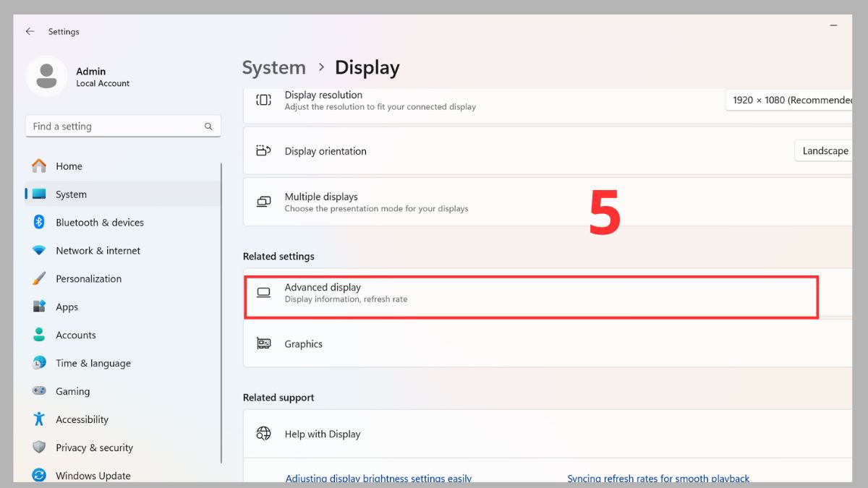868x488 pixels.
Task: Open the Landscape orientation dropdown
Action: pyautogui.click(x=824, y=151)
